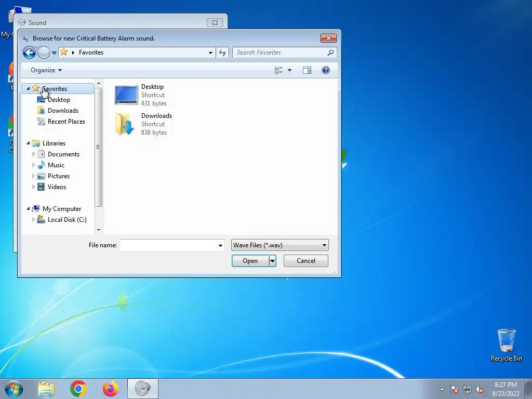Collapse the My Computer group
Image resolution: width=532 pixels, height=399 pixels.
click(x=28, y=209)
